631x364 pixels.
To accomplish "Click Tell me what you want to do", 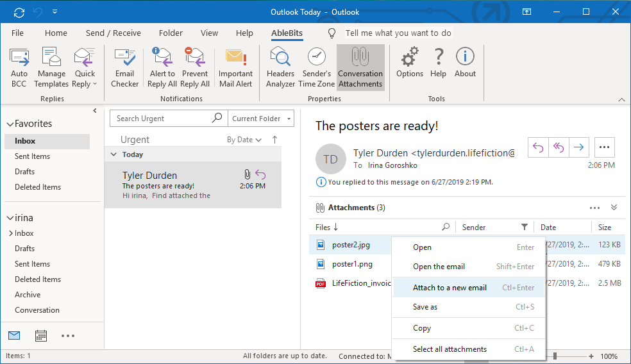I will [x=398, y=33].
